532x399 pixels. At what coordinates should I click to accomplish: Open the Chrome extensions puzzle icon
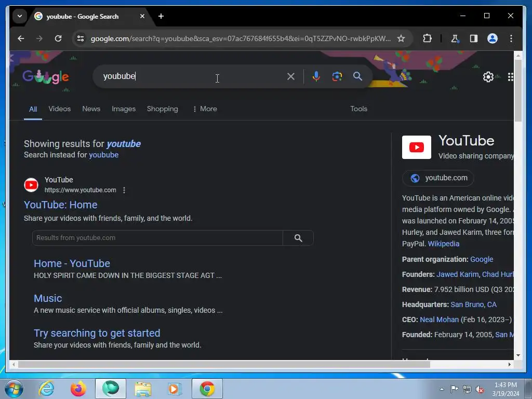pyautogui.click(x=427, y=38)
